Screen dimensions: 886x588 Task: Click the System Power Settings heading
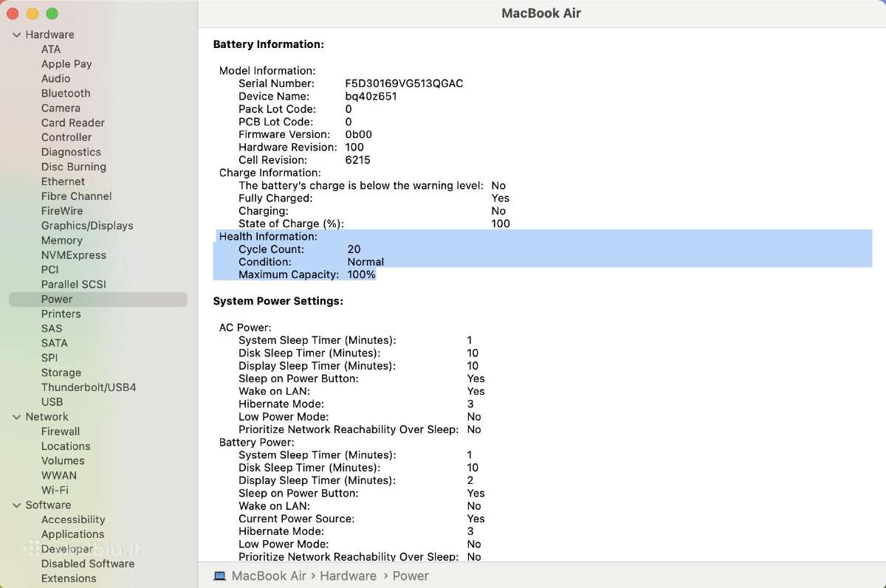pos(278,302)
